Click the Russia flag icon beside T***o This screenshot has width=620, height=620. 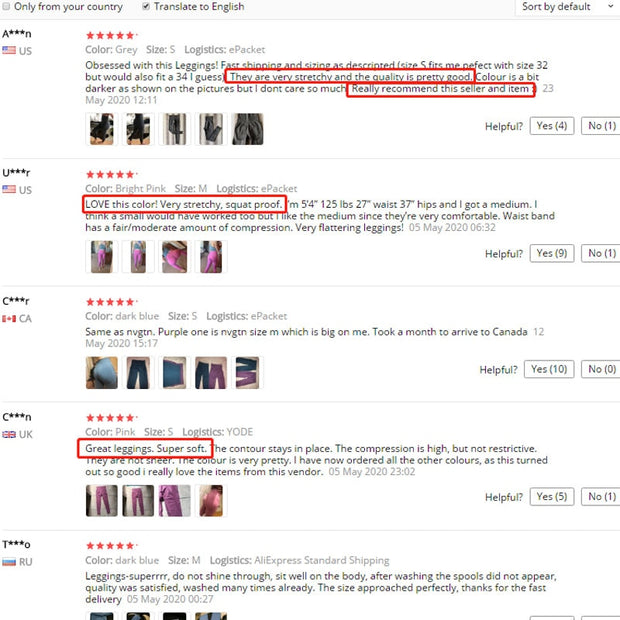[x=9, y=561]
